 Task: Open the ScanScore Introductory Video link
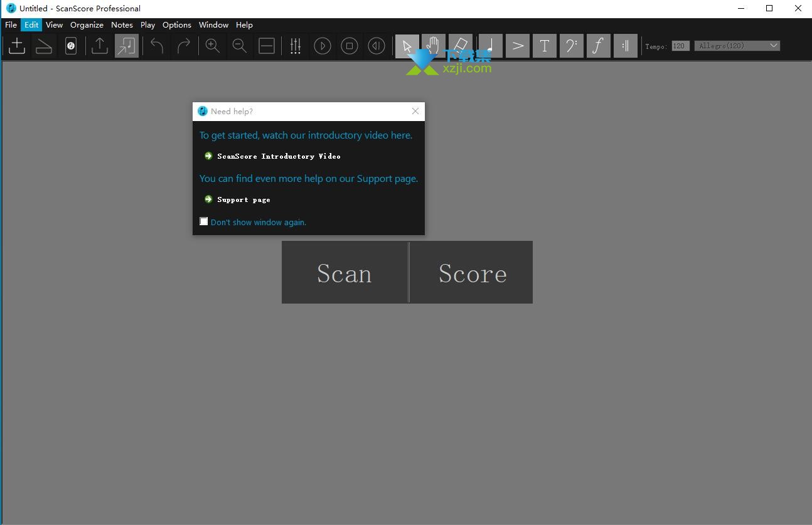pos(279,156)
